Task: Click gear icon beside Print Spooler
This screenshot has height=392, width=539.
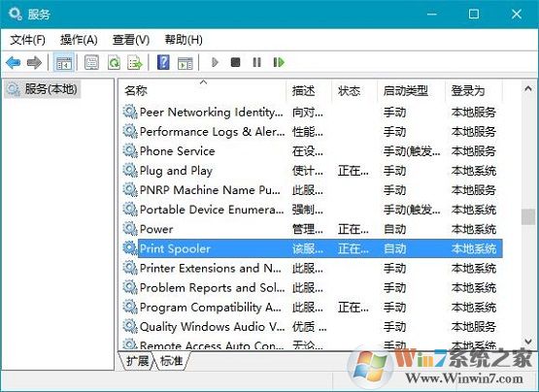Action: (130, 248)
